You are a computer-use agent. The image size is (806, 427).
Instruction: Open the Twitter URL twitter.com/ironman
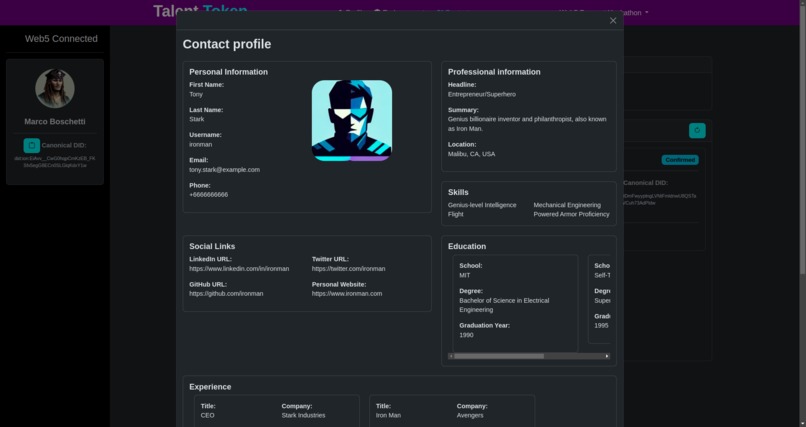[x=348, y=269]
